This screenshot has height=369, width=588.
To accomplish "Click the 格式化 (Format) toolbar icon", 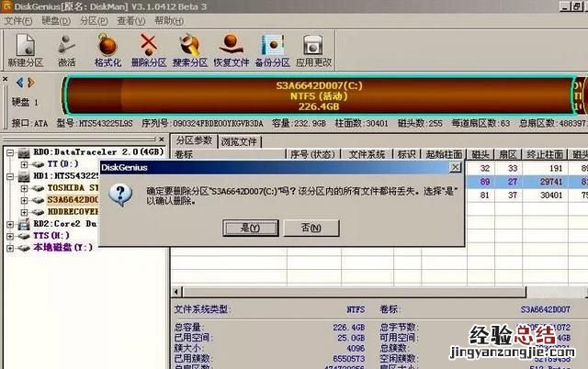I will [x=107, y=50].
